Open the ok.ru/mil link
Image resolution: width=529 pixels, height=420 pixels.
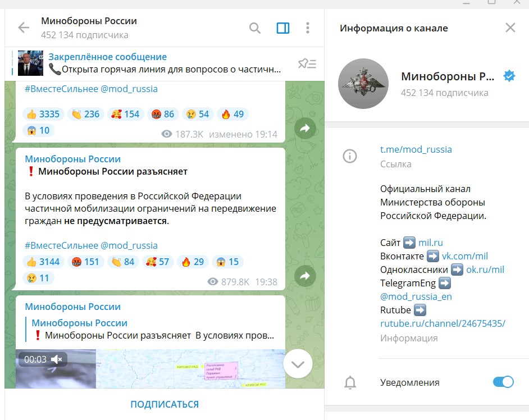tap(485, 270)
